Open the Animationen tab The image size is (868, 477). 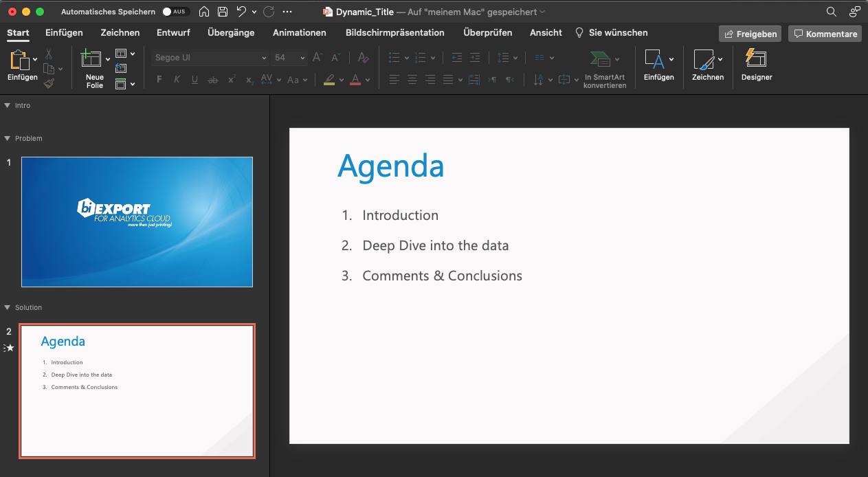tap(300, 32)
